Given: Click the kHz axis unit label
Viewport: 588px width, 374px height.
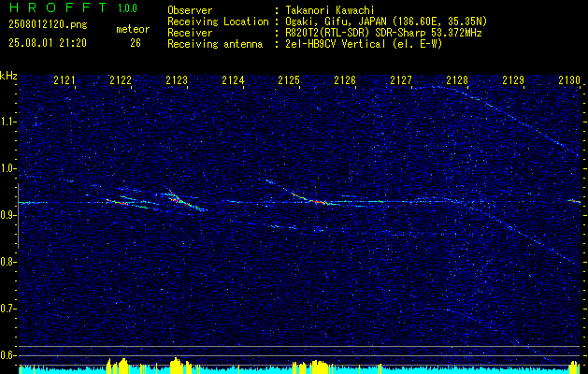Looking at the screenshot, I should click(x=8, y=76).
